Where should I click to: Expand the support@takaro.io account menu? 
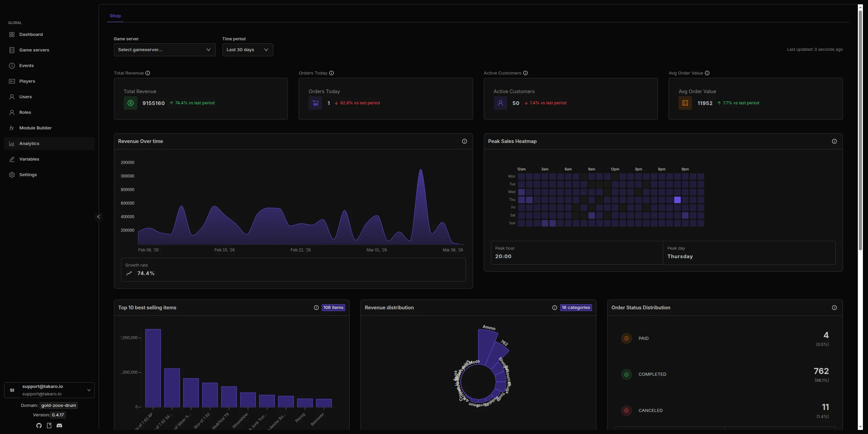coord(89,390)
